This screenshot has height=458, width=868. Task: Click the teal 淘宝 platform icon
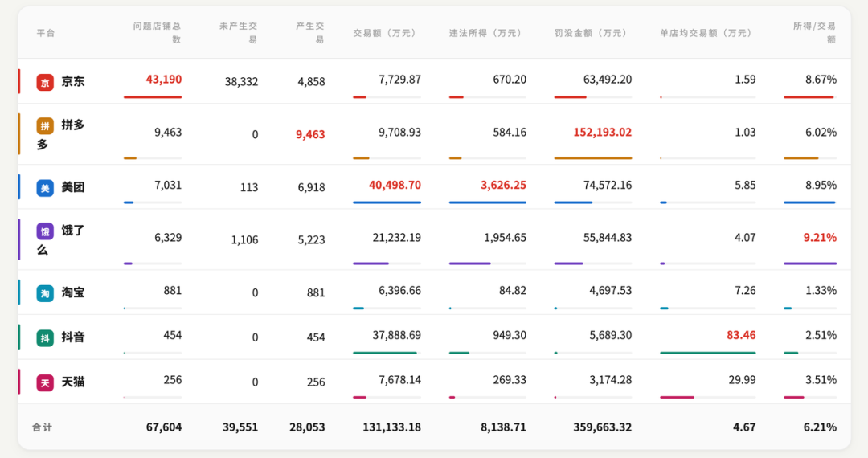pos(45,293)
